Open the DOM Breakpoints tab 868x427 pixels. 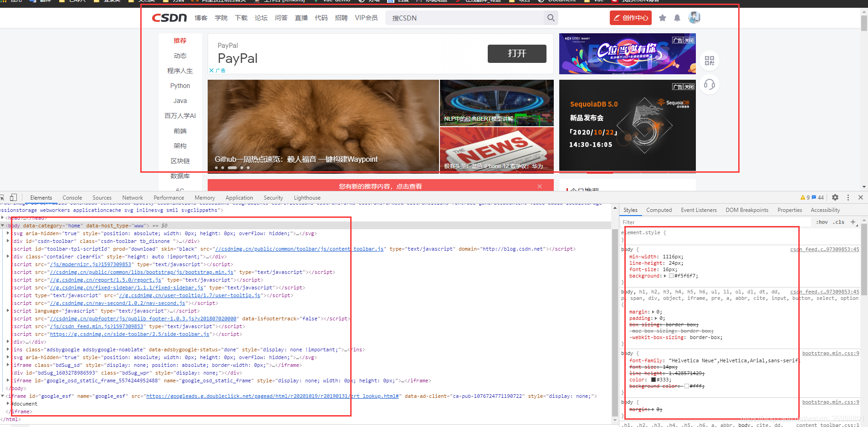pos(747,210)
